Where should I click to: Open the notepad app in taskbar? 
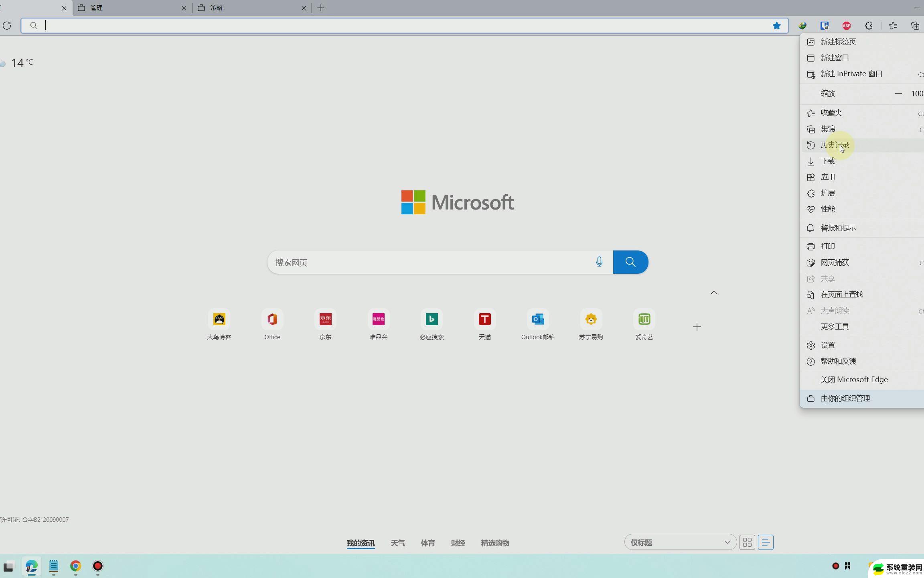53,566
